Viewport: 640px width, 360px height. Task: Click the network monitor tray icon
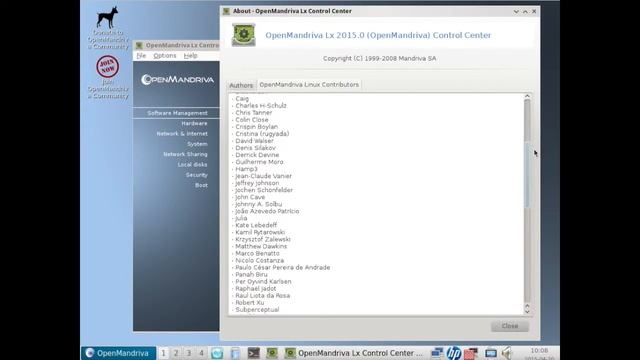coord(437,353)
